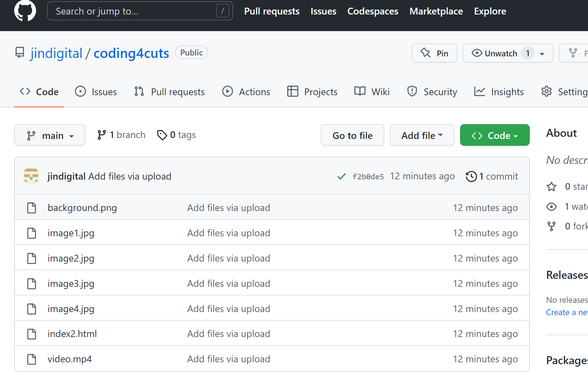Click the jindigital avatar in the commit row
Image resolution: width=588 pixels, height=382 pixels.
tap(31, 176)
